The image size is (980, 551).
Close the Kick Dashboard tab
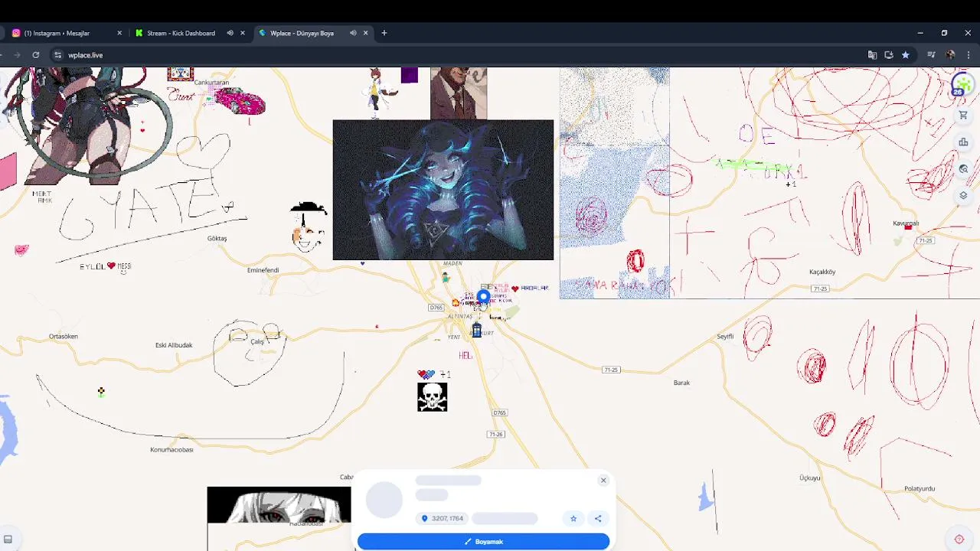[243, 33]
